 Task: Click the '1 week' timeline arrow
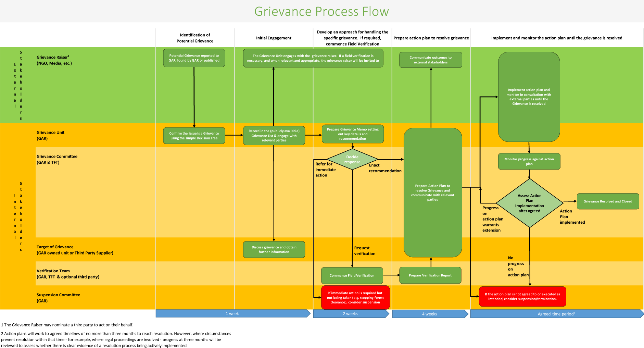233,313
